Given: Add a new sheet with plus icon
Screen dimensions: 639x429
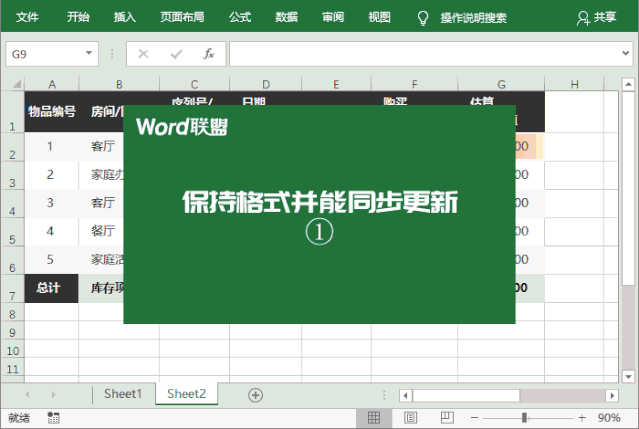Looking at the screenshot, I should click(x=255, y=395).
